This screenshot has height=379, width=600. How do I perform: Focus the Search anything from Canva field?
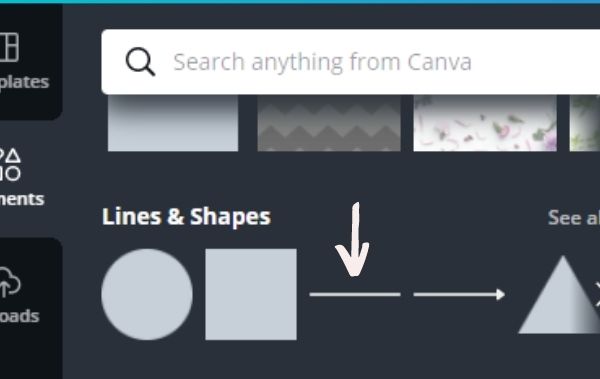pyautogui.click(x=351, y=62)
